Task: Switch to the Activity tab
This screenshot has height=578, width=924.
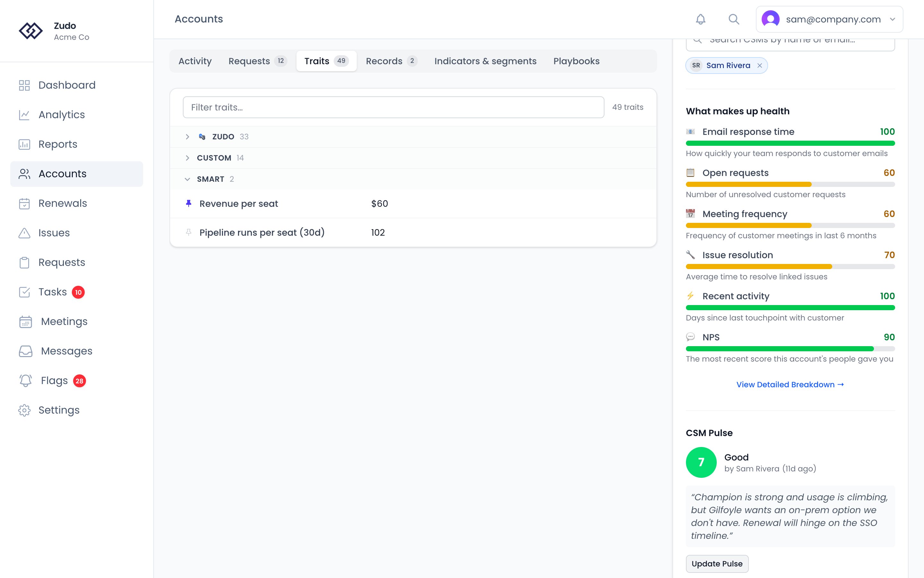Action: click(195, 61)
